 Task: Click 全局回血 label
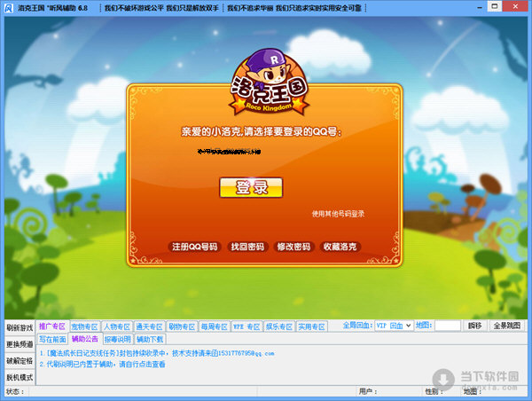tap(357, 326)
